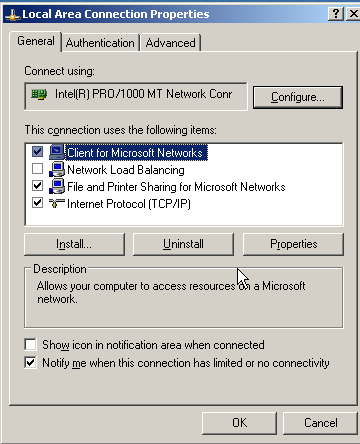This screenshot has width=360, height=444.
Task: Click the Network Load Balancing icon
Action: pos(57,169)
